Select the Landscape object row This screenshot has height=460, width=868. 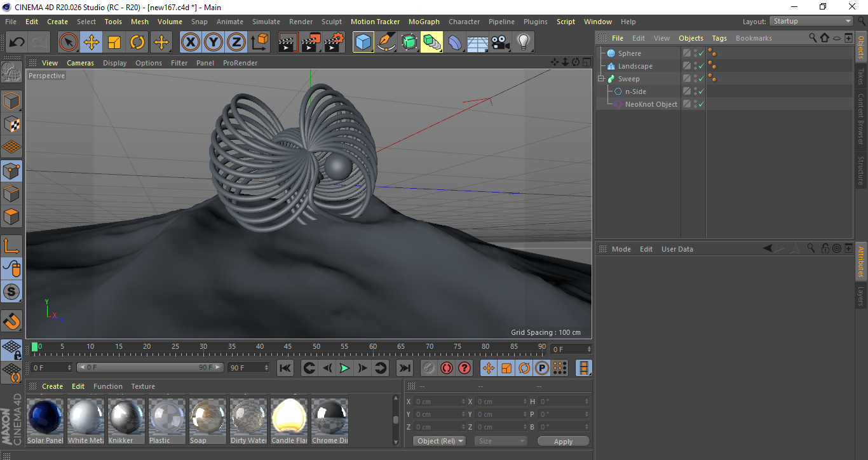[x=635, y=66]
